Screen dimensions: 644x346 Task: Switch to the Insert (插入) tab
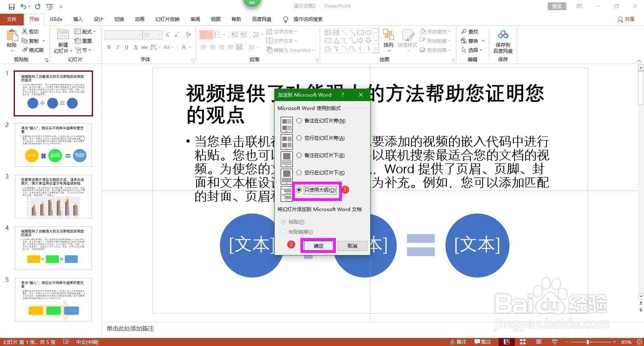click(x=78, y=19)
